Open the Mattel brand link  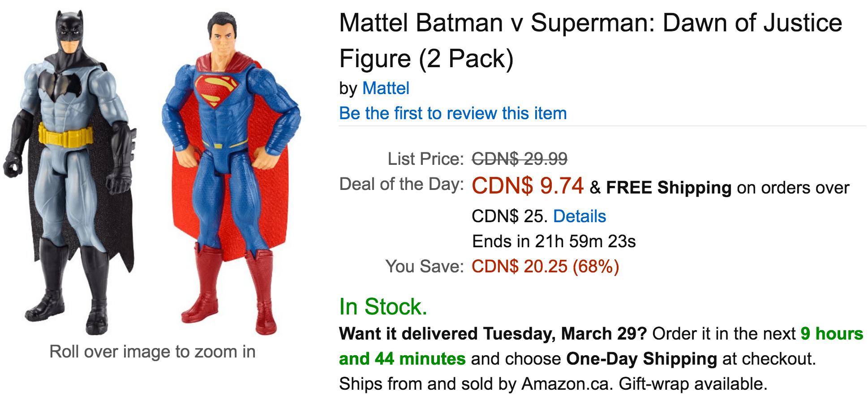[x=386, y=88]
